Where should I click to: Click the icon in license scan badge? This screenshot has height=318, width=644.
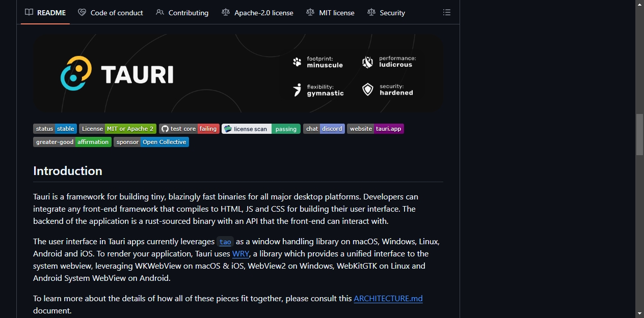pos(228,129)
